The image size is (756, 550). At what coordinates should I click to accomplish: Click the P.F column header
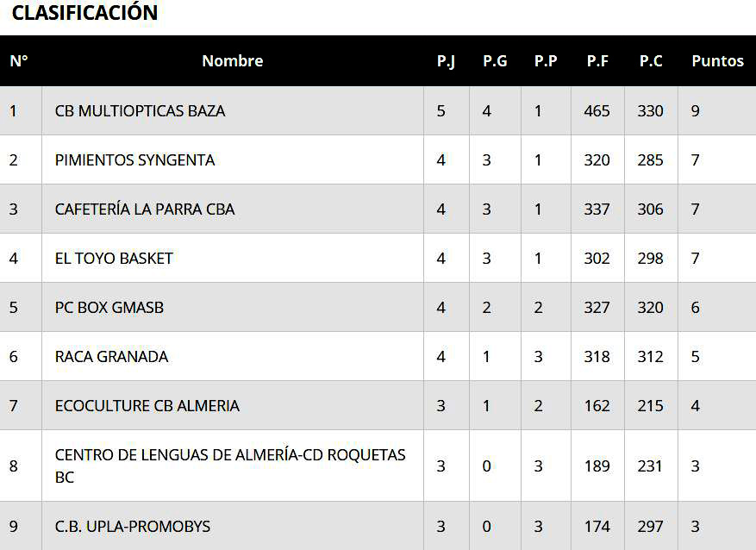click(x=597, y=61)
